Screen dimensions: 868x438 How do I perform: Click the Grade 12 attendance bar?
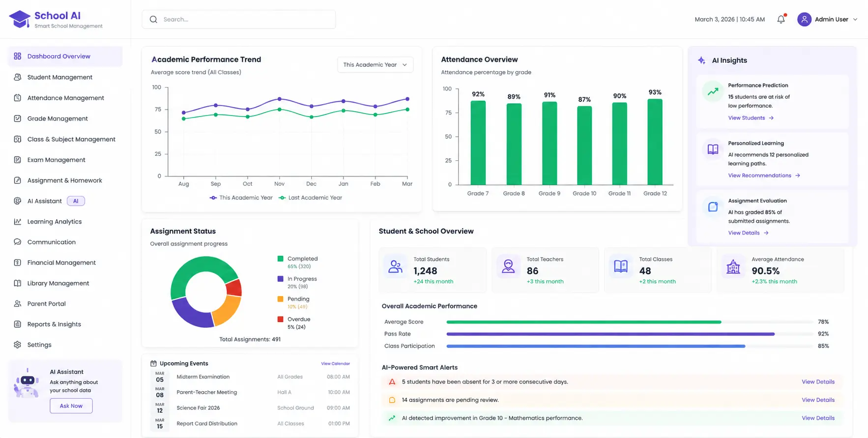pos(655,142)
